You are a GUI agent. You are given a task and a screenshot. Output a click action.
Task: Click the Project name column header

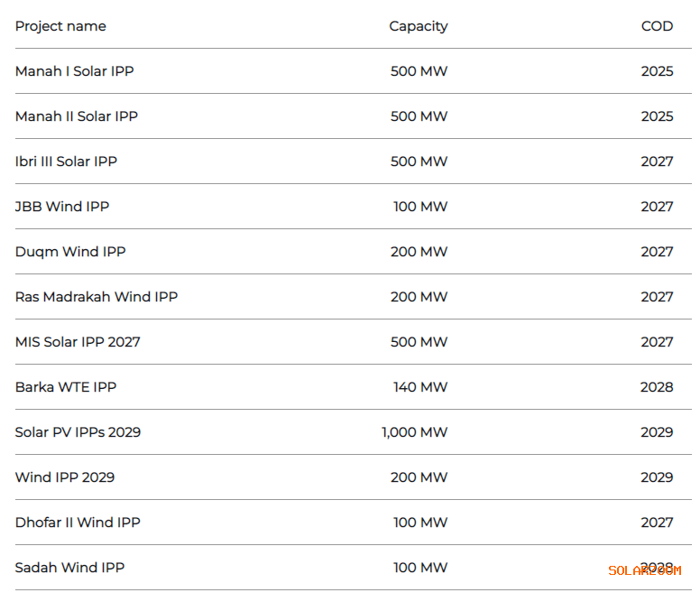pos(60,26)
